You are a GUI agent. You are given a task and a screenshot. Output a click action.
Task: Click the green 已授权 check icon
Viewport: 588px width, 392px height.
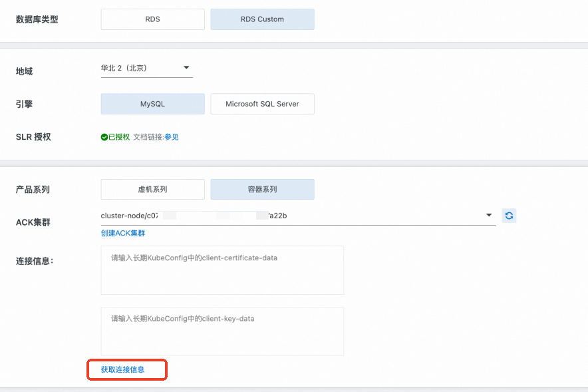[x=104, y=137]
